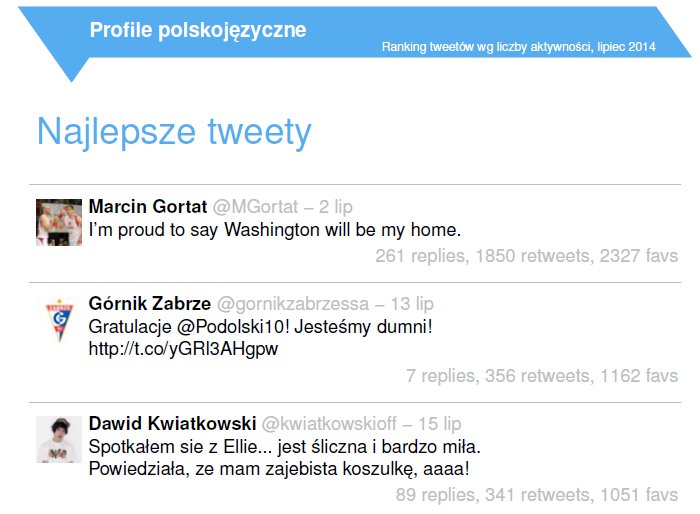Open Górnik Zabrze profile name
The height and width of the screenshot is (514, 700).
[150, 303]
